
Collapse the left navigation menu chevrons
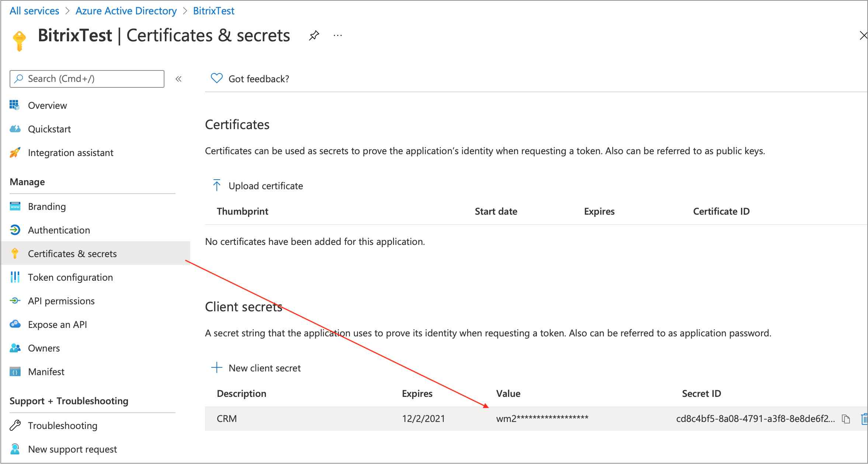click(x=179, y=79)
